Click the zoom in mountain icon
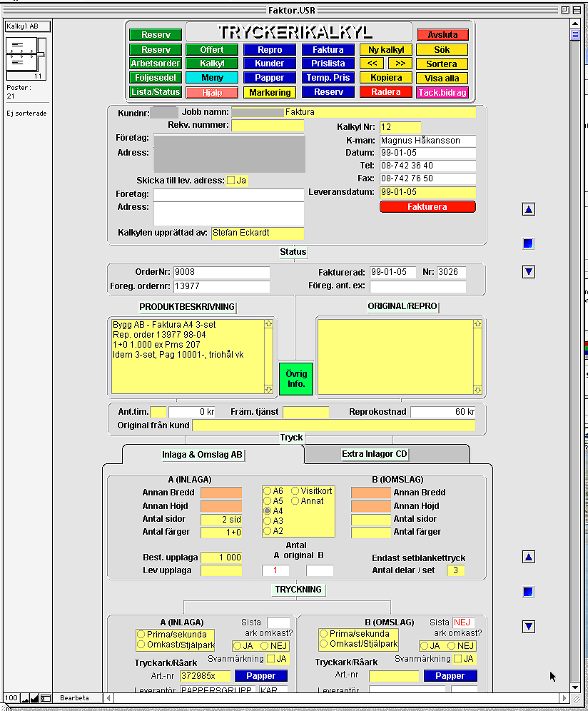Screen dimensions: 588x711 coord(34,697)
